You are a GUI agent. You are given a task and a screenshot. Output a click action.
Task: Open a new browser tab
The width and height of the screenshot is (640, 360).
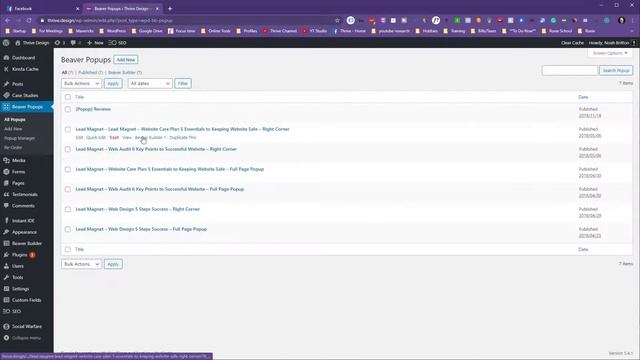pyautogui.click(x=170, y=9)
